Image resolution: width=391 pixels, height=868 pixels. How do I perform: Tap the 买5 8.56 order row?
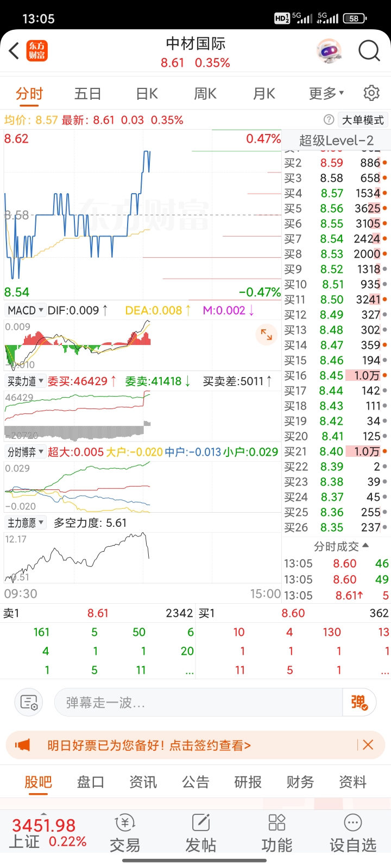(336, 208)
